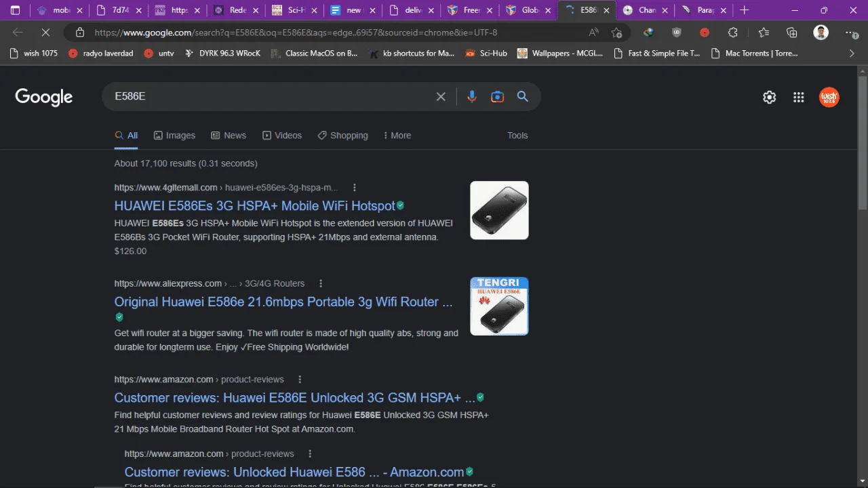Image resolution: width=868 pixels, height=488 pixels.
Task: Open the Extensions puzzle icon
Action: pyautogui.click(x=733, y=33)
